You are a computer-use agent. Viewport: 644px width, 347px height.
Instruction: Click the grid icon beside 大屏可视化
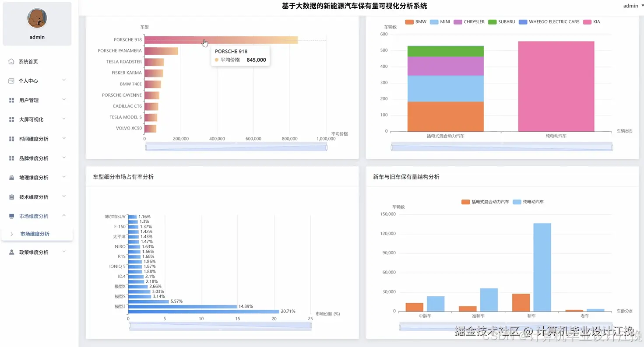[x=11, y=119]
